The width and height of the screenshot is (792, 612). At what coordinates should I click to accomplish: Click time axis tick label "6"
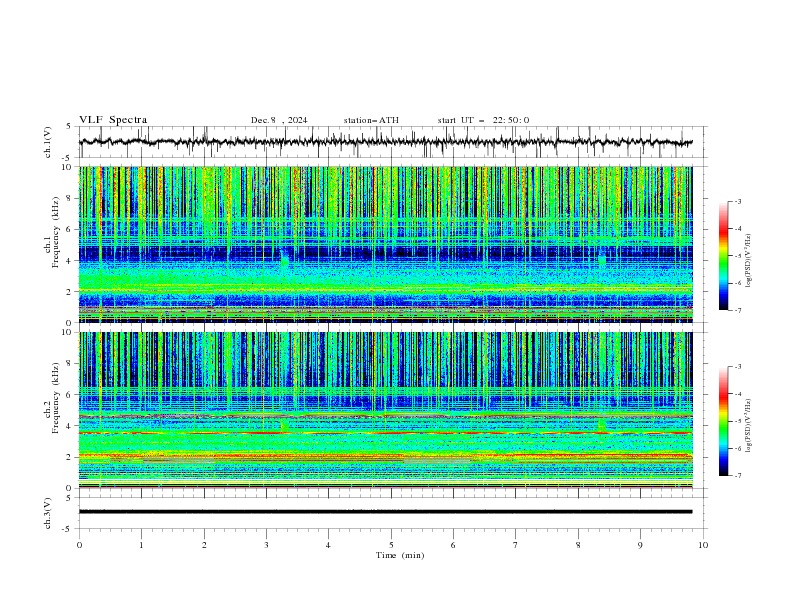point(453,545)
